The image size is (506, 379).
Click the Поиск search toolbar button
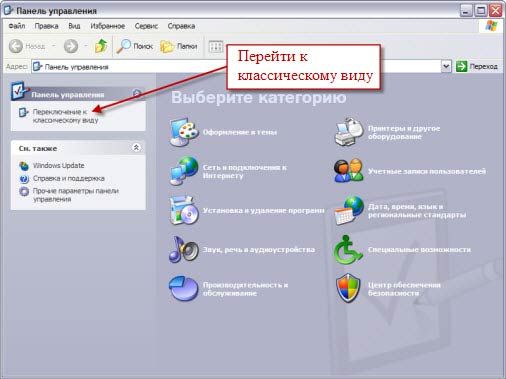135,46
